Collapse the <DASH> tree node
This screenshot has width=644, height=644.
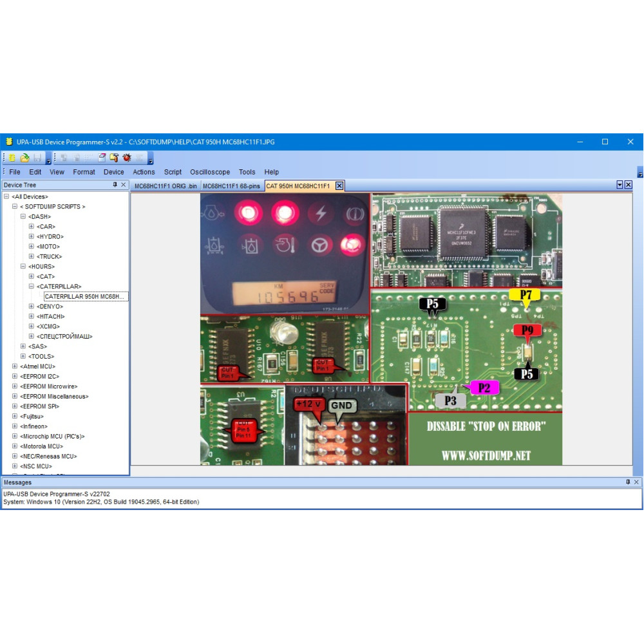(23, 216)
